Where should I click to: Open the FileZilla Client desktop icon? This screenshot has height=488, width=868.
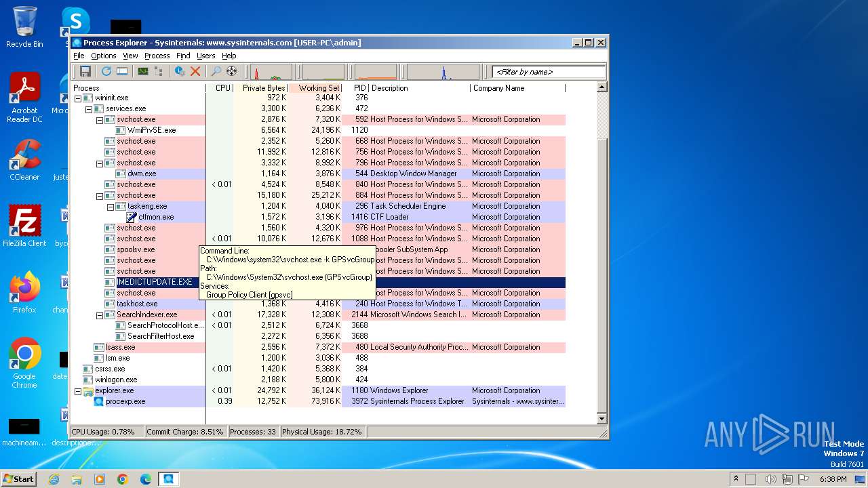coord(24,226)
